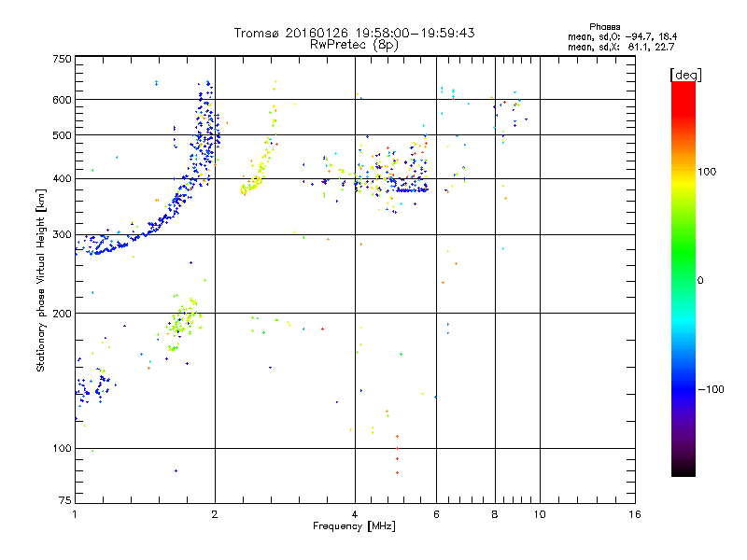
Task: Click the plot title 'Tromsø 20160126 19:58:00-19:59:43'
Action: tap(355, 33)
